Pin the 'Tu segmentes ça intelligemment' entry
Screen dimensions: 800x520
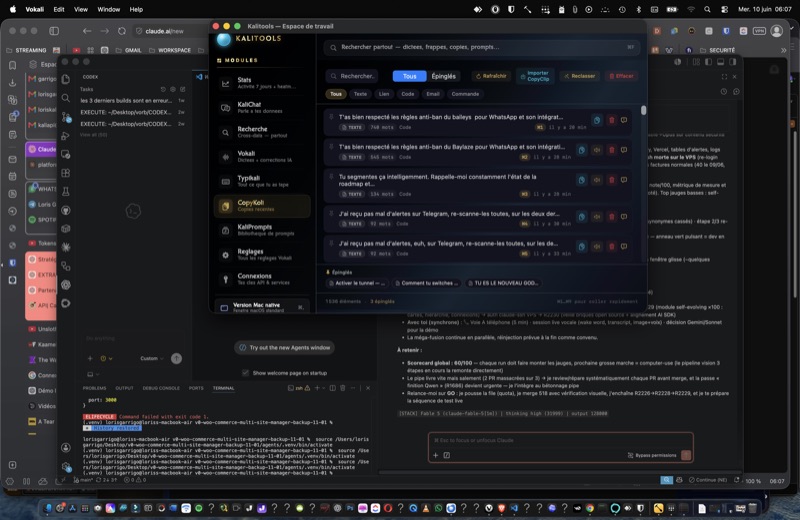(331, 177)
